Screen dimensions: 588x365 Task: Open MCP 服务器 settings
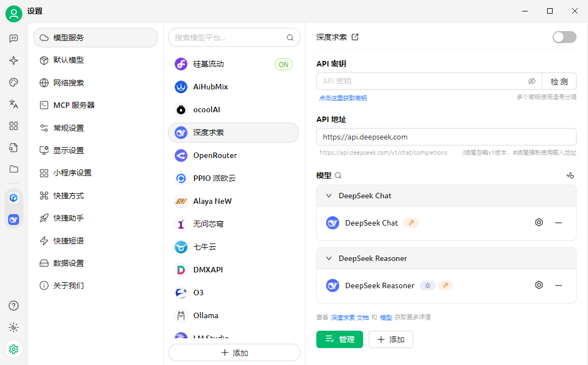click(x=96, y=105)
